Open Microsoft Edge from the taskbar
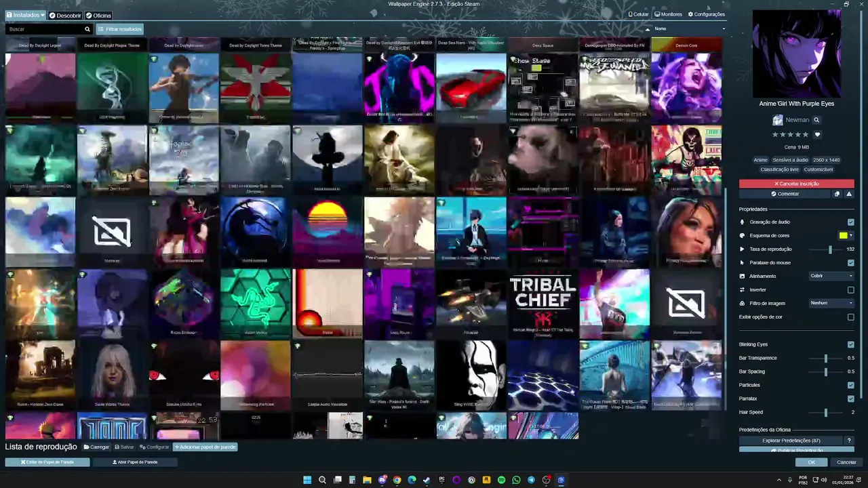This screenshot has height=488, width=868. (x=412, y=480)
